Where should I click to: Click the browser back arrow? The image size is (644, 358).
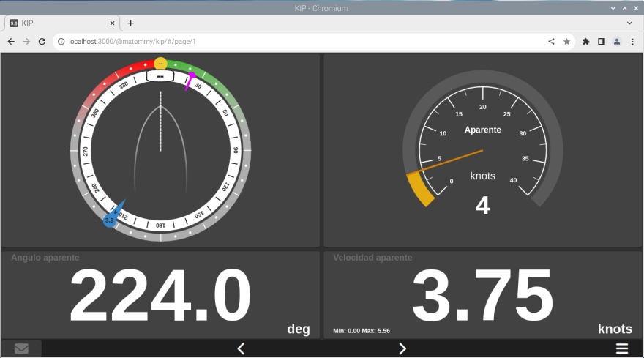[x=11, y=42]
